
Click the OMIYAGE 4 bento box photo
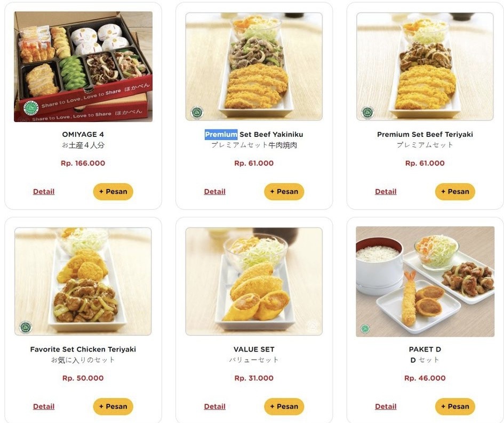[x=83, y=67]
